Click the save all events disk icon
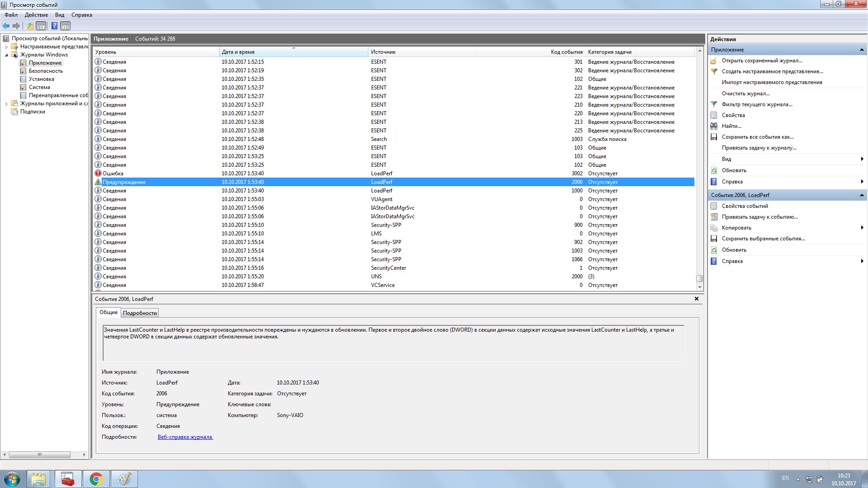Viewport: 868px width, 488px height. click(x=714, y=137)
